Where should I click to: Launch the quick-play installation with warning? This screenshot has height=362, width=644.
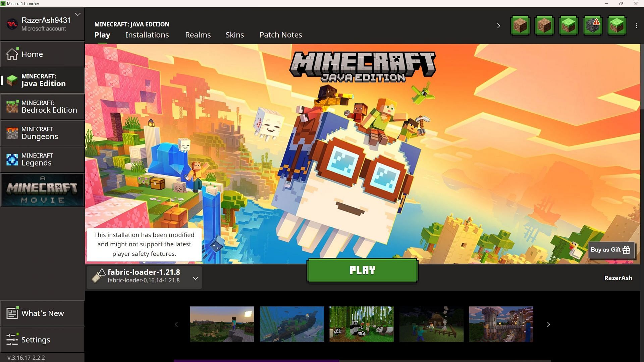pos(593,25)
